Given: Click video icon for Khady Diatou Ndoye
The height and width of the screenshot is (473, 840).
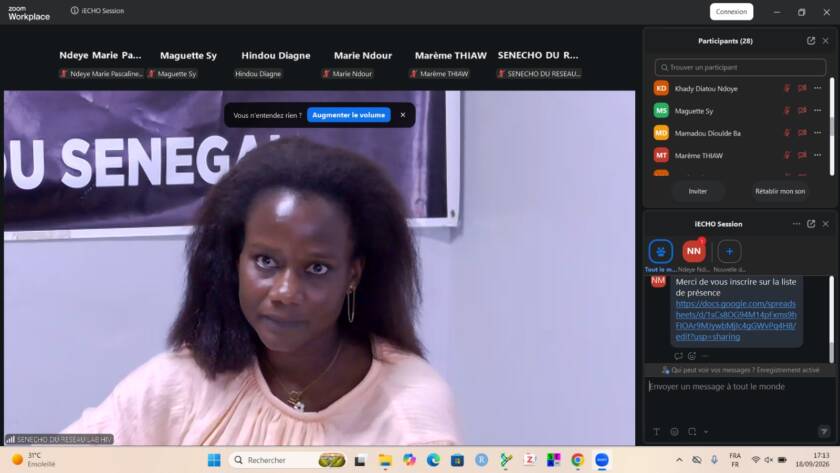Looking at the screenshot, I should [802, 88].
